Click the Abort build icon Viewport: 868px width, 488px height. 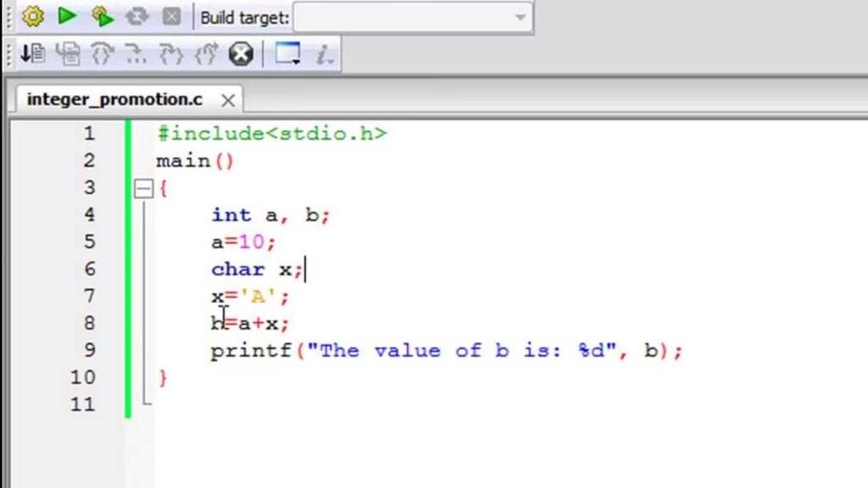click(171, 16)
